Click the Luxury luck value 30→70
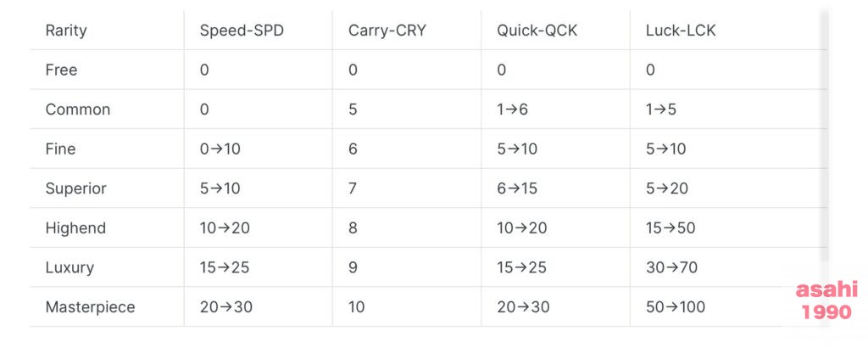Viewport: 868px width, 348px height. point(671,267)
